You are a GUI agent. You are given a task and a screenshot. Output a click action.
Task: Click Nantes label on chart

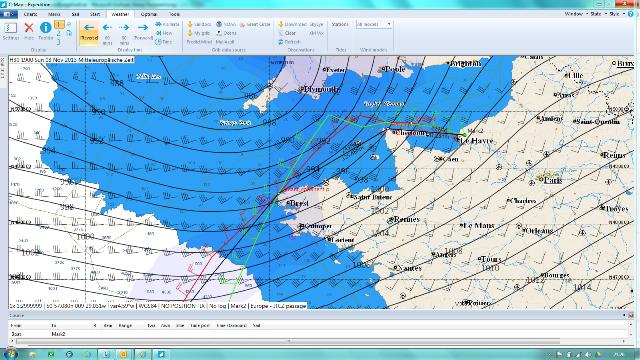point(409,268)
